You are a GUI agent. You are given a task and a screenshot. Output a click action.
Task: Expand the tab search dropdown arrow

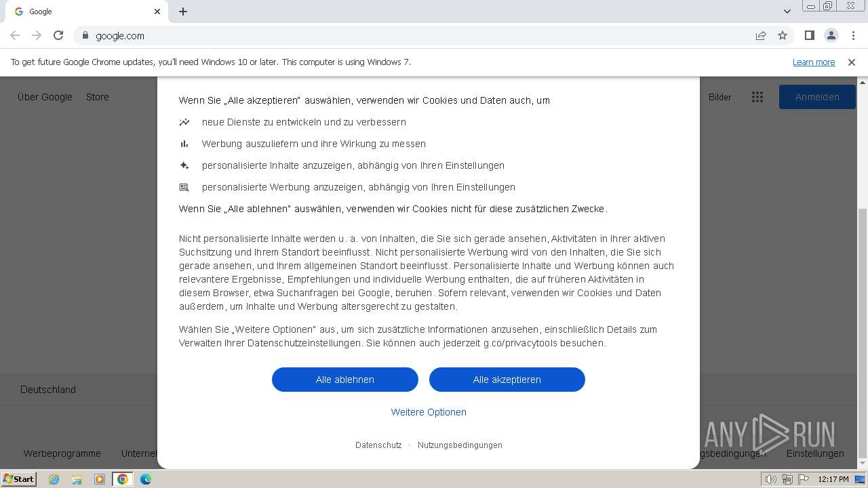pyautogui.click(x=787, y=12)
